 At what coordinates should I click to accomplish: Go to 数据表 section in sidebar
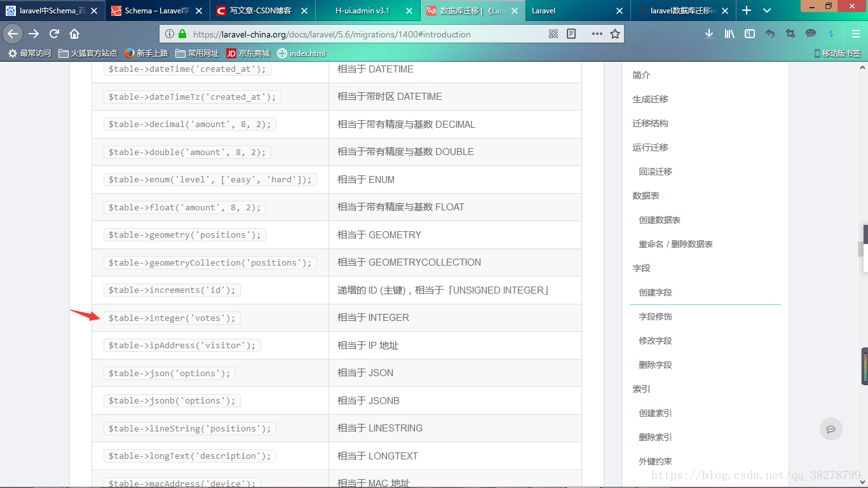(646, 196)
